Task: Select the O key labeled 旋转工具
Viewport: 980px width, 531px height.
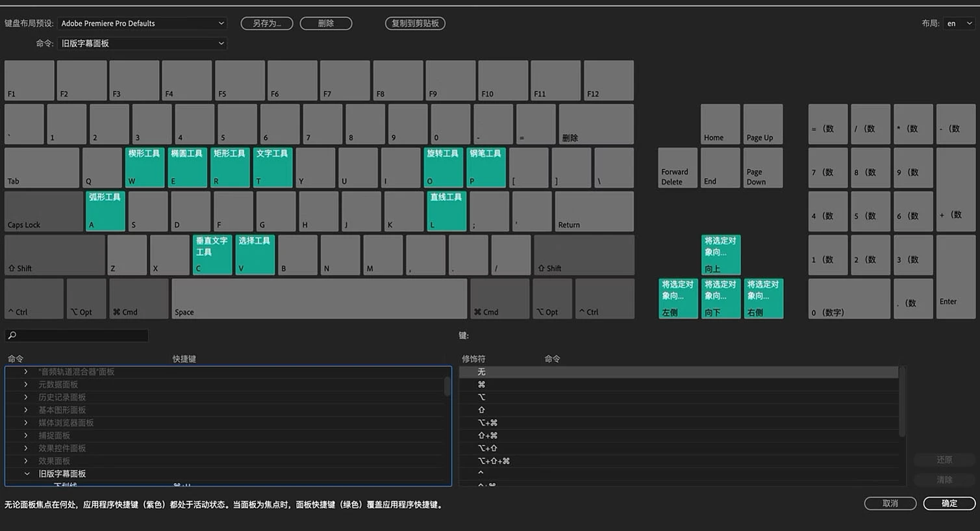Action: click(444, 168)
